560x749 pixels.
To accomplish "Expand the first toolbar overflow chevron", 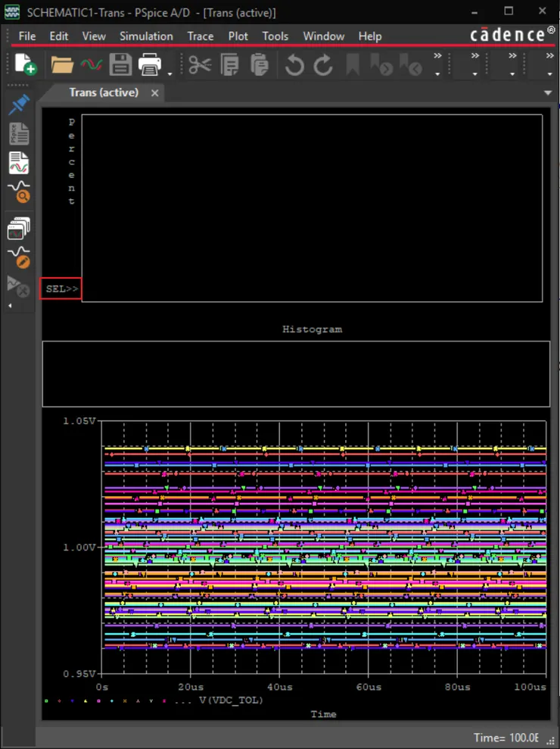I will [x=437, y=56].
